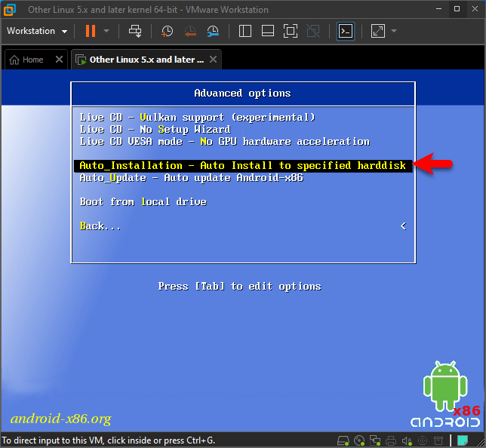Click the printer status icon

point(391,440)
